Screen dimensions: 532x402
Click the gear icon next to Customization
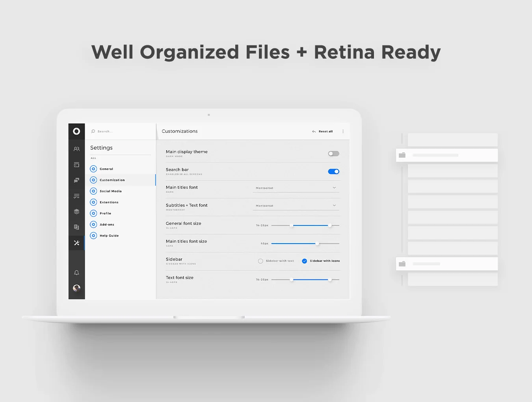click(93, 180)
